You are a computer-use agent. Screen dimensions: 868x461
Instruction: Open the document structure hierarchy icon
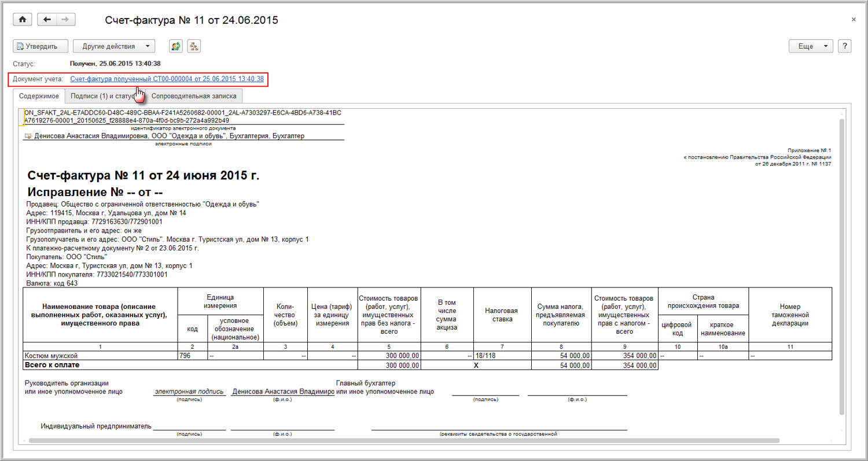[193, 46]
